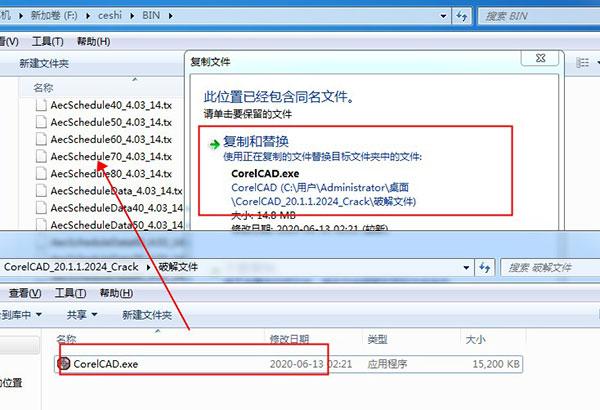Select the AecSchedule70_4.03_14.tx file icon
Screen dimensions: 600x410
[x=41, y=156]
